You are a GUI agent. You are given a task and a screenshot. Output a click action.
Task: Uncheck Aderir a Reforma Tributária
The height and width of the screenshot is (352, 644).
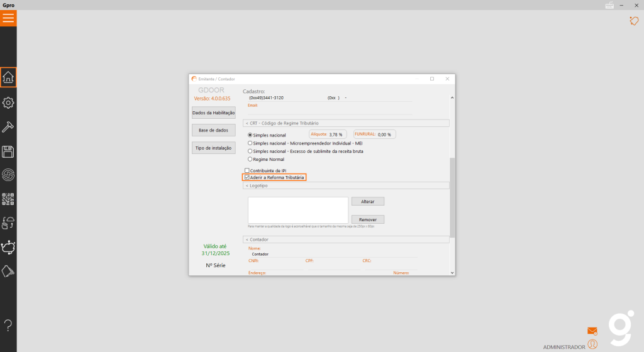point(247,178)
